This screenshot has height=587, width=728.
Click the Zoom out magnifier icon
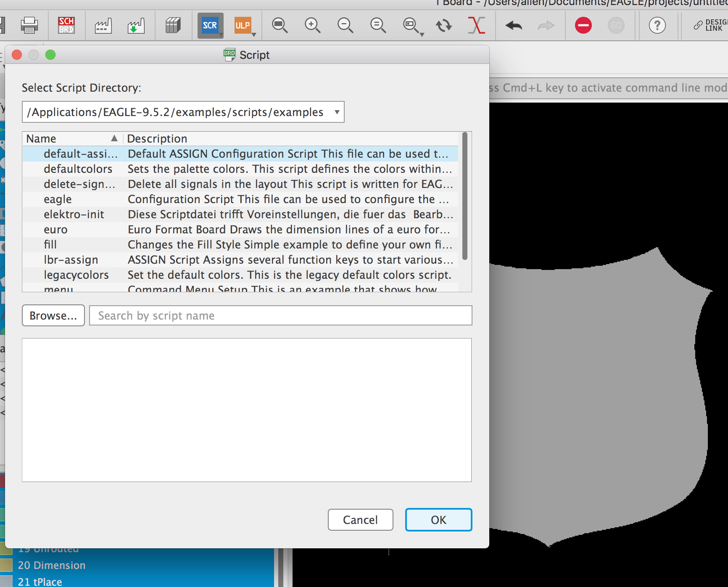point(345,25)
